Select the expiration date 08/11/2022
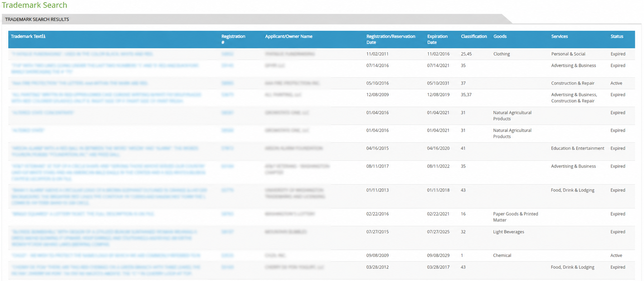The height and width of the screenshot is (281, 644). (x=438, y=166)
